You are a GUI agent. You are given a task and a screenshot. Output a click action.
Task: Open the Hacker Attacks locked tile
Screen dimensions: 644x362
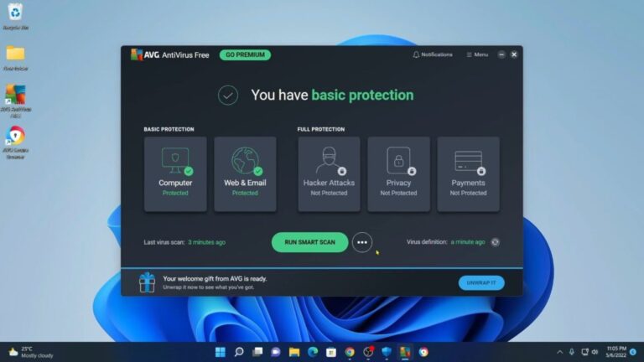coord(329,174)
